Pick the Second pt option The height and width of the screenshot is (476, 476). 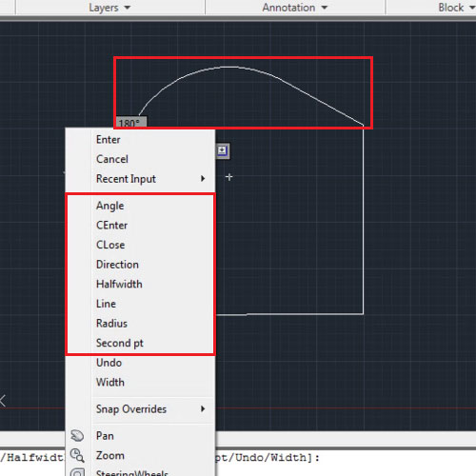tap(140, 343)
